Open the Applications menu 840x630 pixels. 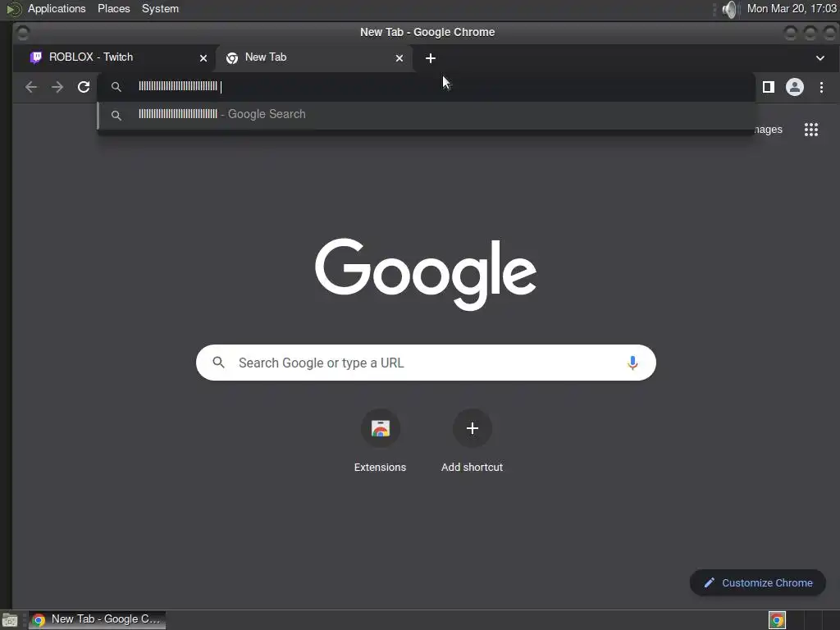pos(57,8)
